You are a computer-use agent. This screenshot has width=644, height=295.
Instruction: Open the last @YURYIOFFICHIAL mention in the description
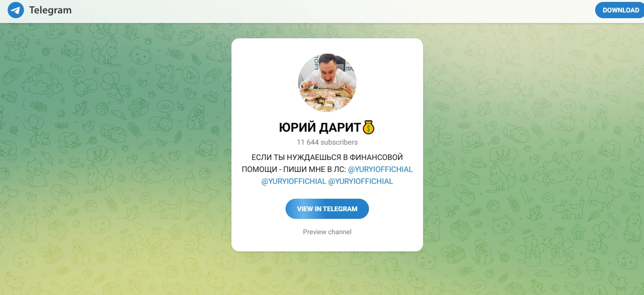(x=361, y=182)
